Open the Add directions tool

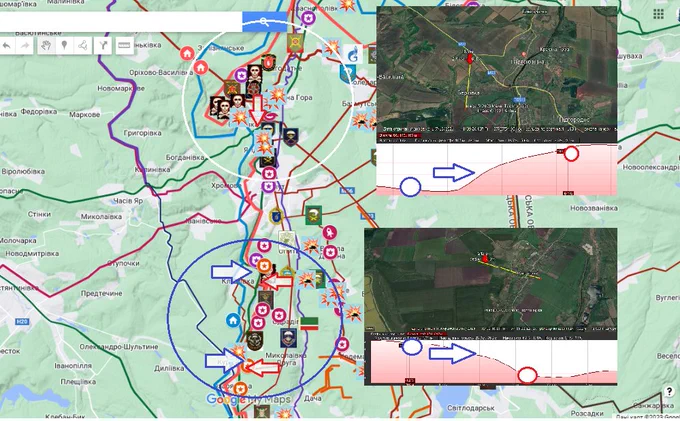[x=103, y=46]
